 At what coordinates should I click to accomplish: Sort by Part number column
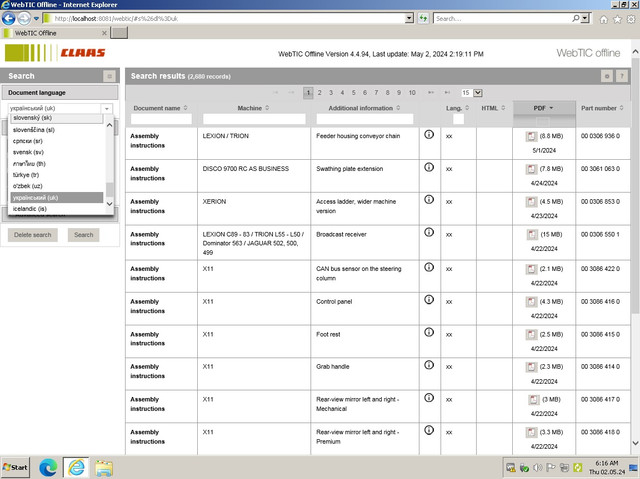[x=602, y=108]
